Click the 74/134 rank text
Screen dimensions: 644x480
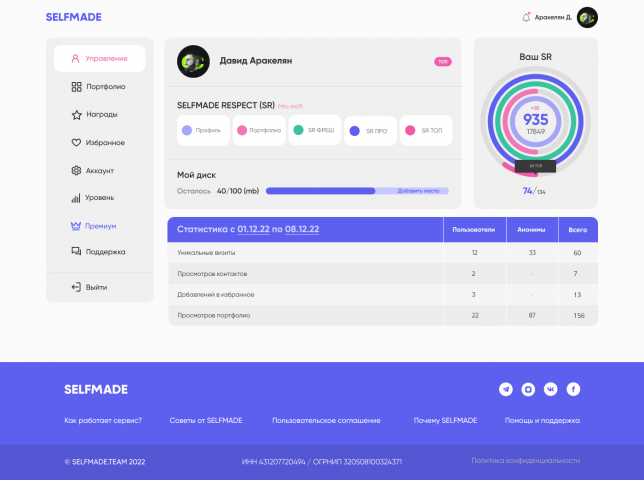534,191
